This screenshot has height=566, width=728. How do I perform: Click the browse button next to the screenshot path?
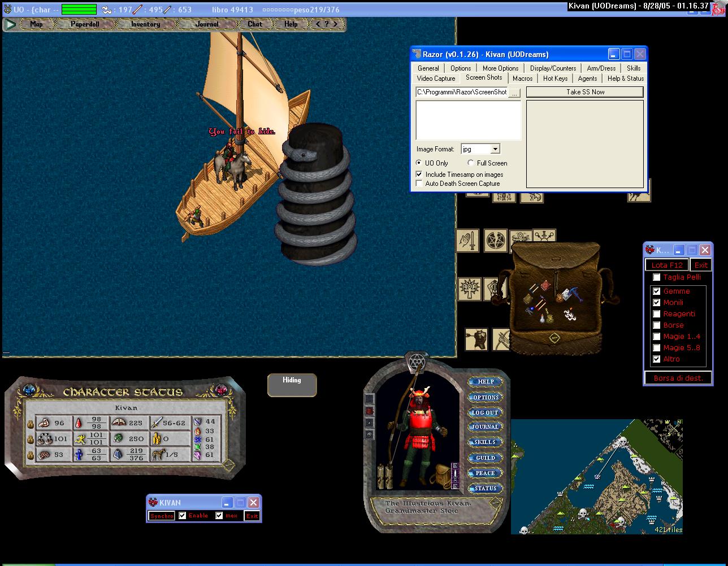tap(514, 93)
